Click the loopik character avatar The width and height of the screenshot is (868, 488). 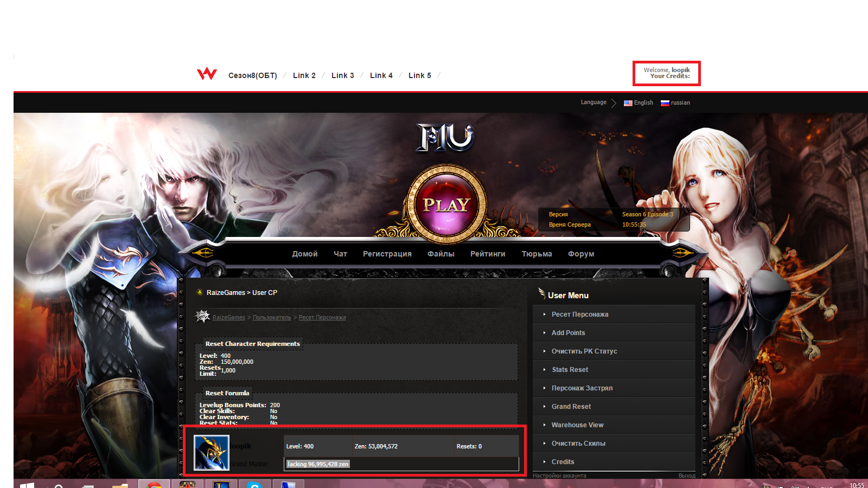click(212, 452)
